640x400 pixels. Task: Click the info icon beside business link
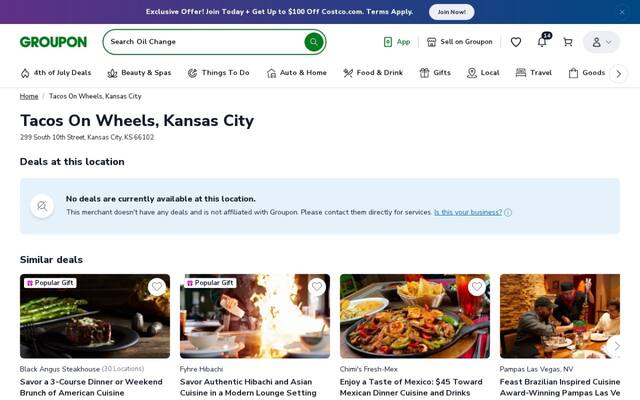click(508, 212)
